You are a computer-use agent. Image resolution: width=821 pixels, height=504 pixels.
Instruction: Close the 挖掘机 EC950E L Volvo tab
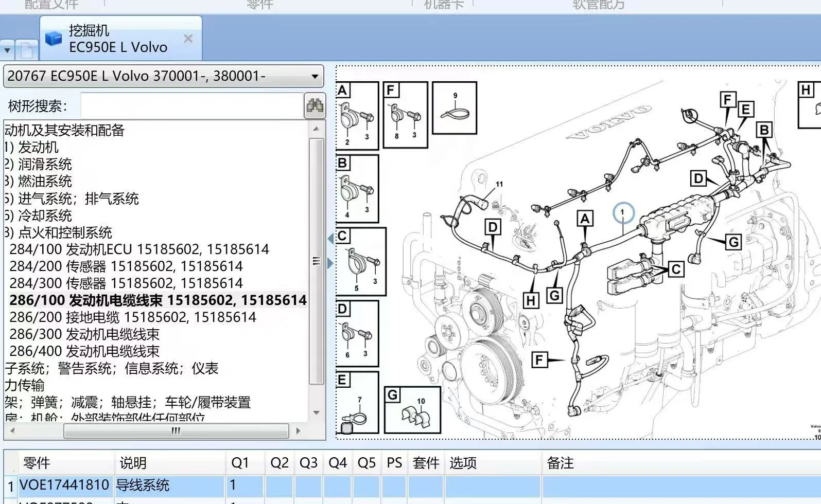click(x=188, y=39)
